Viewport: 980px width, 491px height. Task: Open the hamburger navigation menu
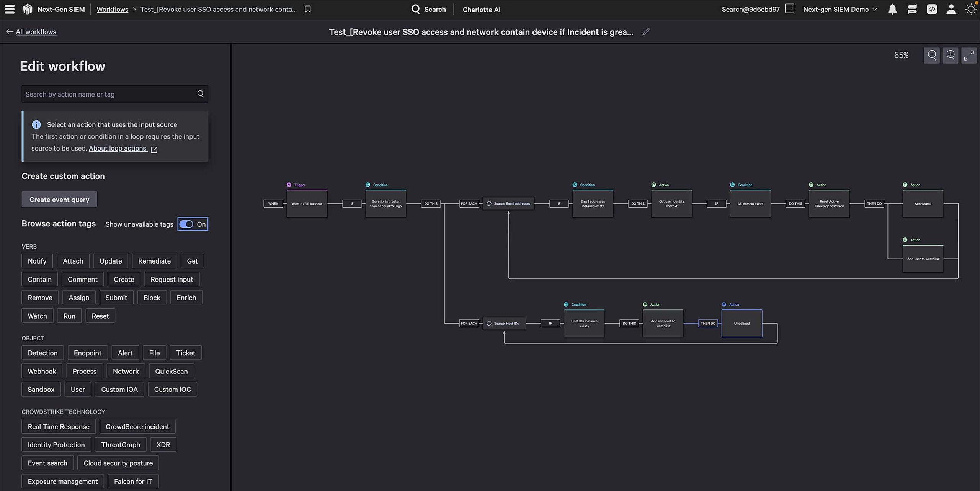10,9
